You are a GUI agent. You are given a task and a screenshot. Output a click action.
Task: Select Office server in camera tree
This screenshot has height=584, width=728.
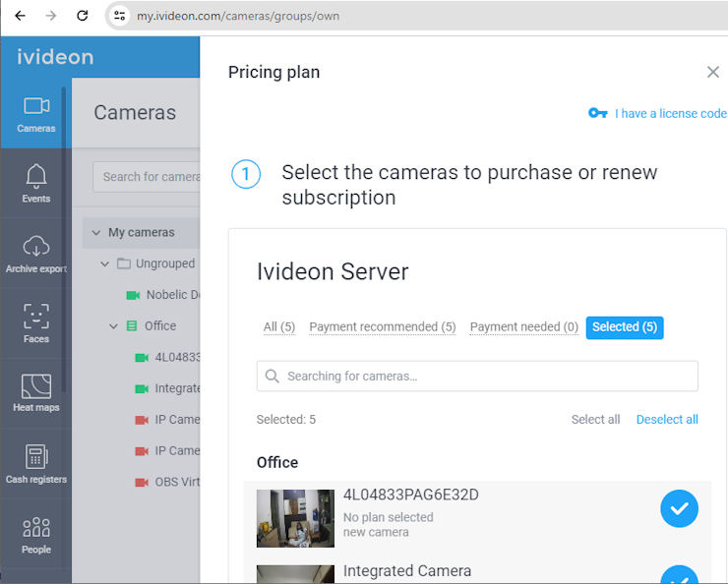[160, 326]
